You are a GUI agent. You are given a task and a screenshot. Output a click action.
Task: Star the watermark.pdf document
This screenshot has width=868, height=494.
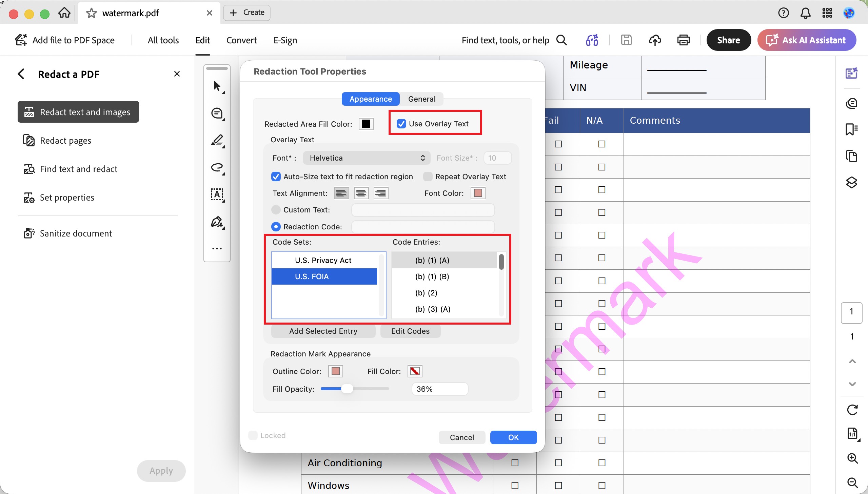[x=91, y=13]
